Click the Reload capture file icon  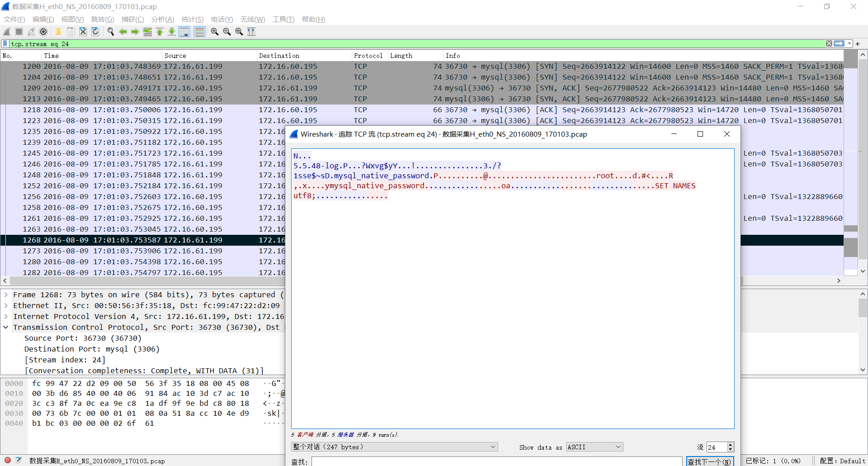point(95,32)
